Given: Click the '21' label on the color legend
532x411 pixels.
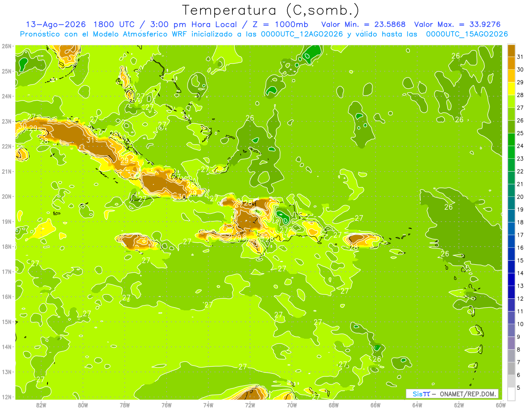Looking at the screenshot, I should click(x=520, y=184).
